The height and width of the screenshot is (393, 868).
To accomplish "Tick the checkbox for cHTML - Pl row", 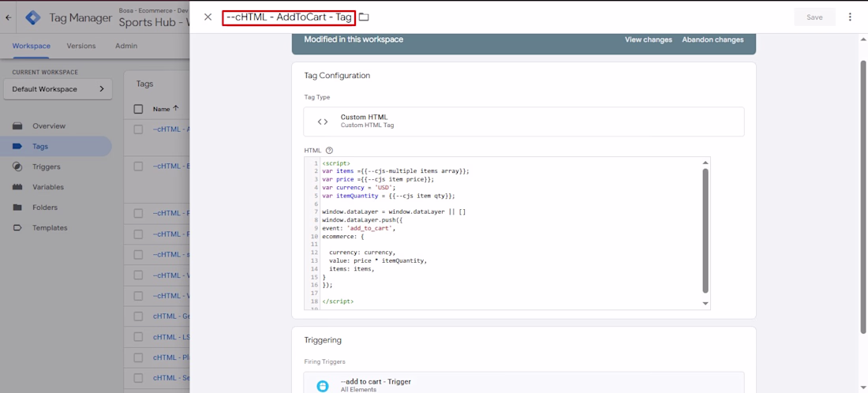I will [x=138, y=357].
